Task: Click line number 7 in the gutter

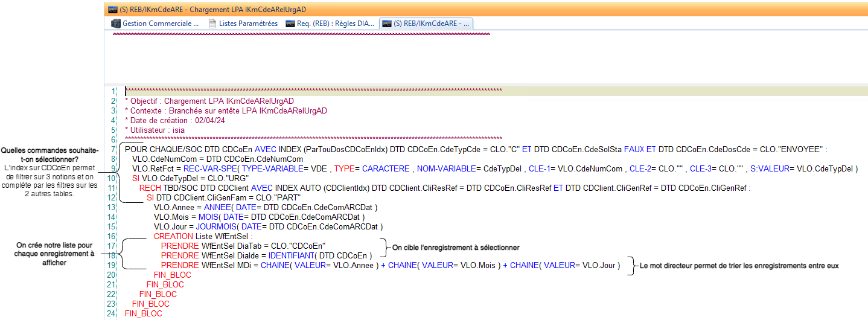Action: click(x=112, y=149)
